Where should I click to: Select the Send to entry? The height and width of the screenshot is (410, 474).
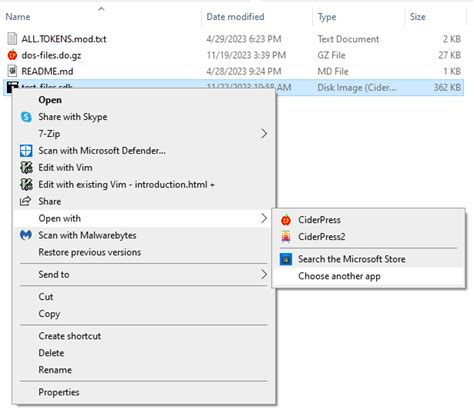pyautogui.click(x=144, y=274)
